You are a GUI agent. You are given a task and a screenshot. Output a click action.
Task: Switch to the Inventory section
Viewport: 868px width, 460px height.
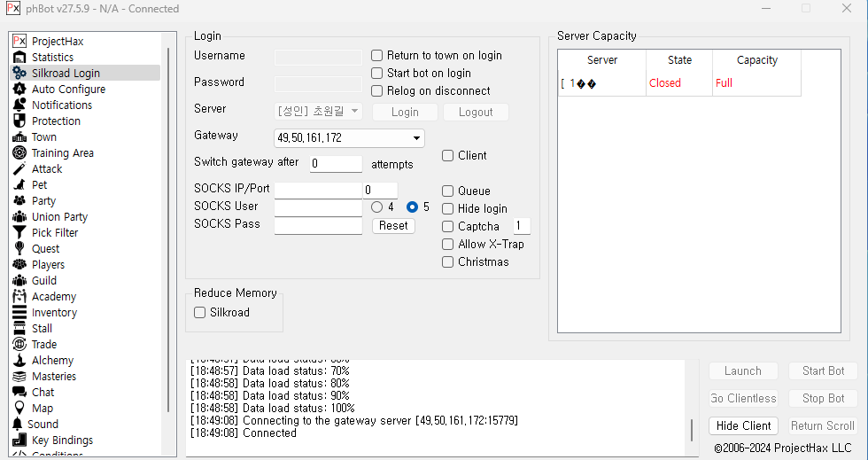click(x=54, y=313)
